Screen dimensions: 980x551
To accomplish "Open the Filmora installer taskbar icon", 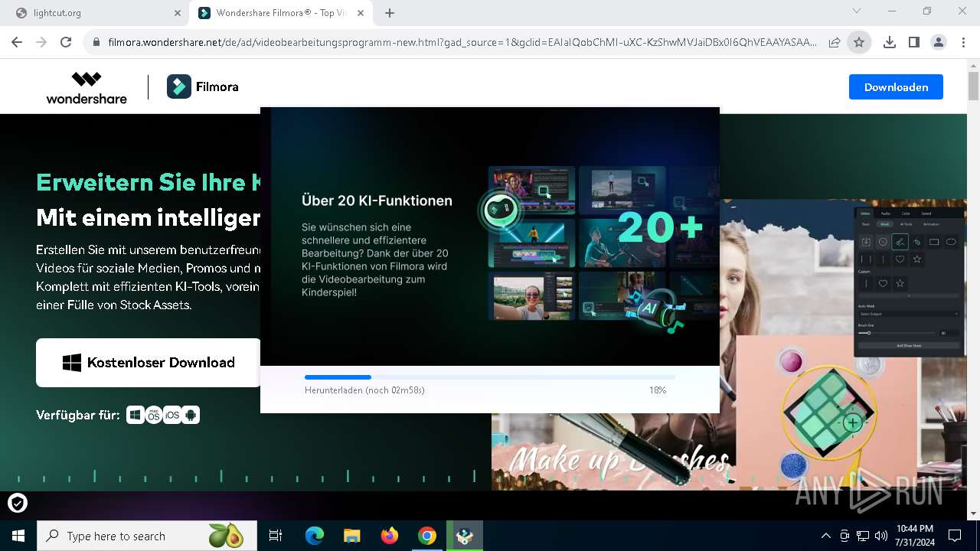I will tap(465, 536).
